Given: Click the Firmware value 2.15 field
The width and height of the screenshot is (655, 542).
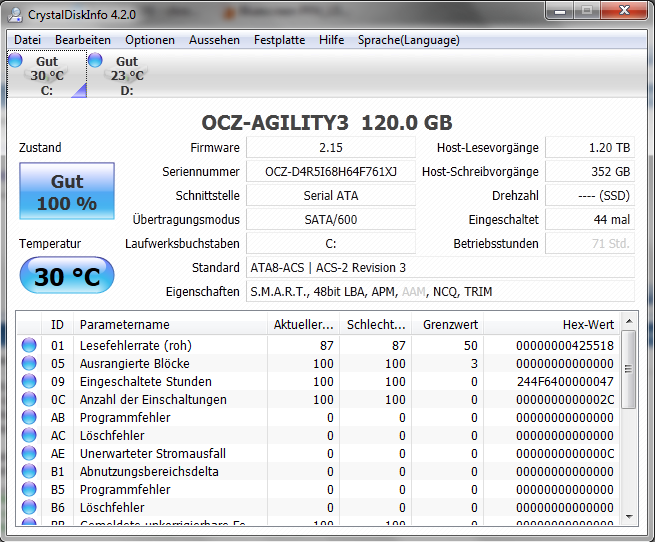Looking at the screenshot, I should coord(331,148).
